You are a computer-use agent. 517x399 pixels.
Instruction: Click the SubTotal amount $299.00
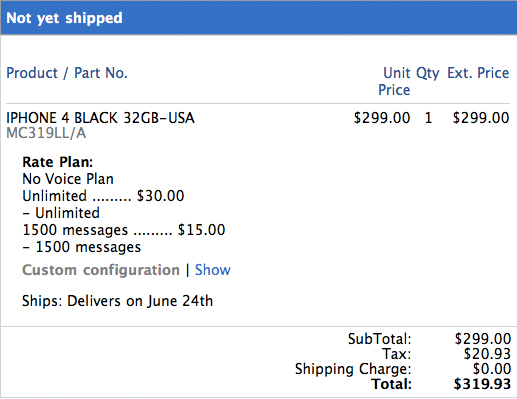coord(483,339)
